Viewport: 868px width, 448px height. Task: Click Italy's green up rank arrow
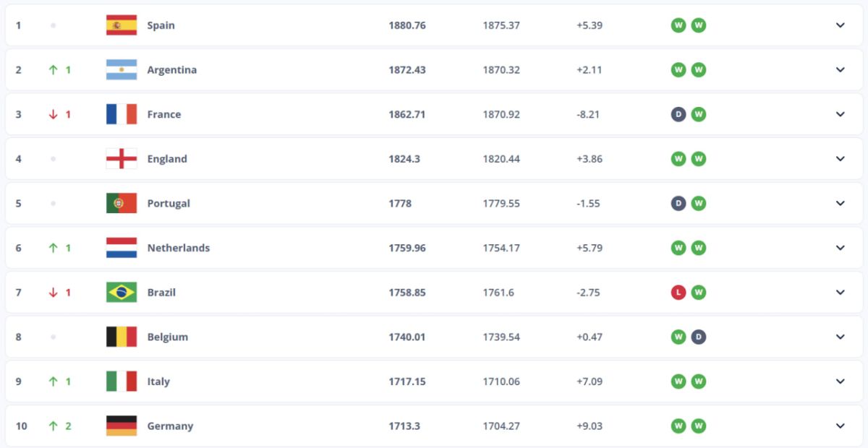(53, 382)
